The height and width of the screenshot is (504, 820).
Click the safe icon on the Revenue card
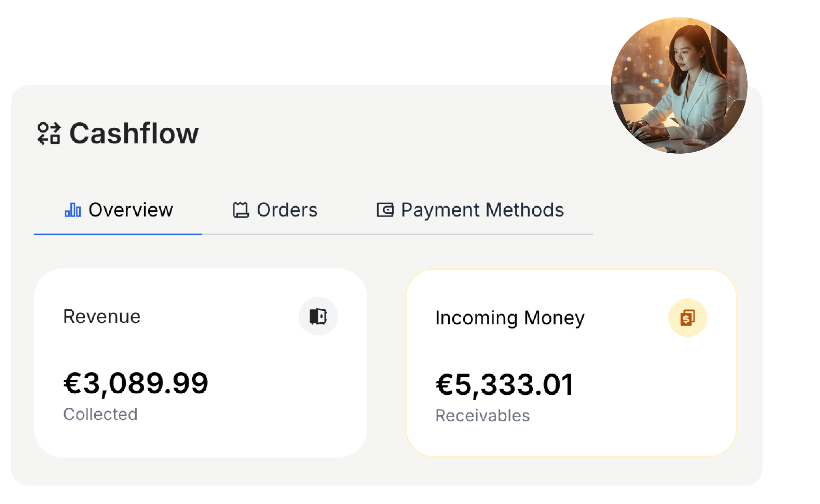click(x=319, y=317)
